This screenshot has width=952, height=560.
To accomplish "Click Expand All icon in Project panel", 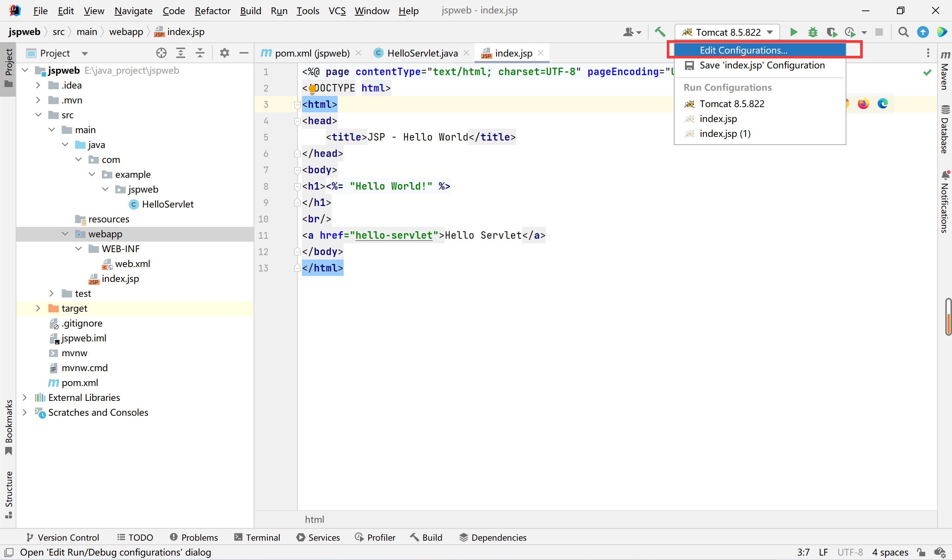I will tap(181, 53).
